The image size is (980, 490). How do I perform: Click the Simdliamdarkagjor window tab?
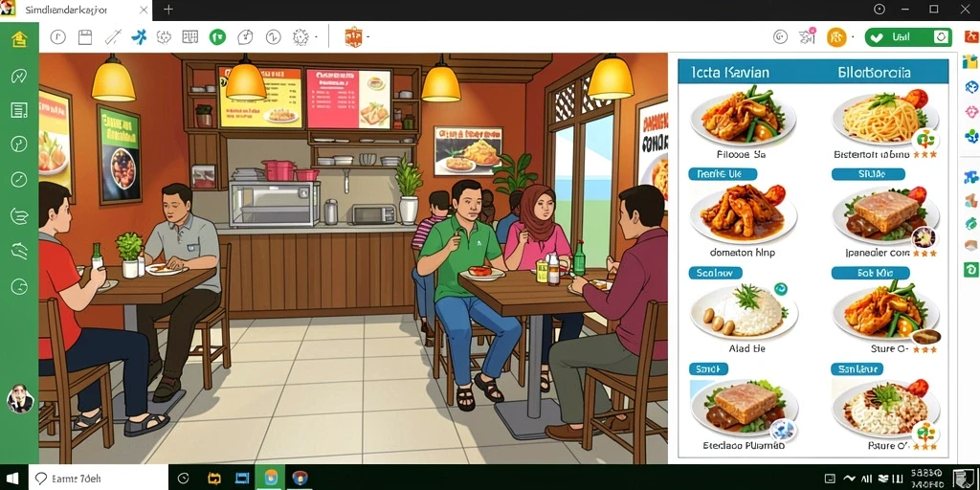[x=76, y=10]
